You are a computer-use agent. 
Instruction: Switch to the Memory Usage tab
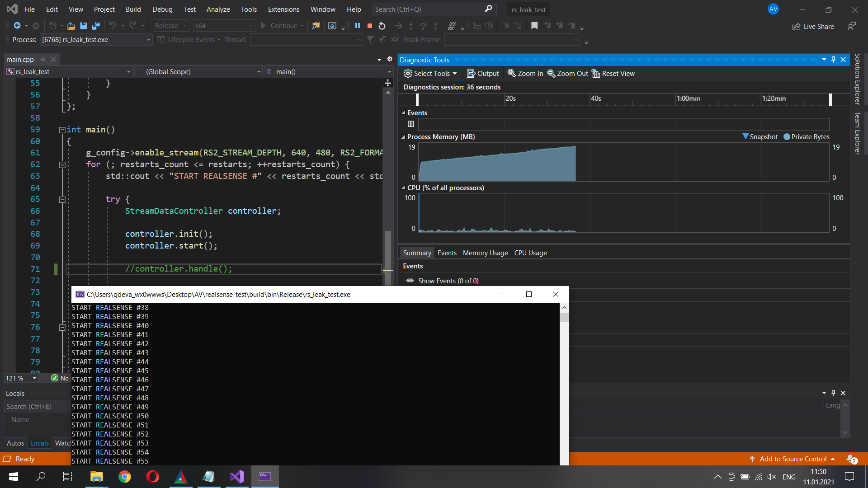tap(485, 253)
